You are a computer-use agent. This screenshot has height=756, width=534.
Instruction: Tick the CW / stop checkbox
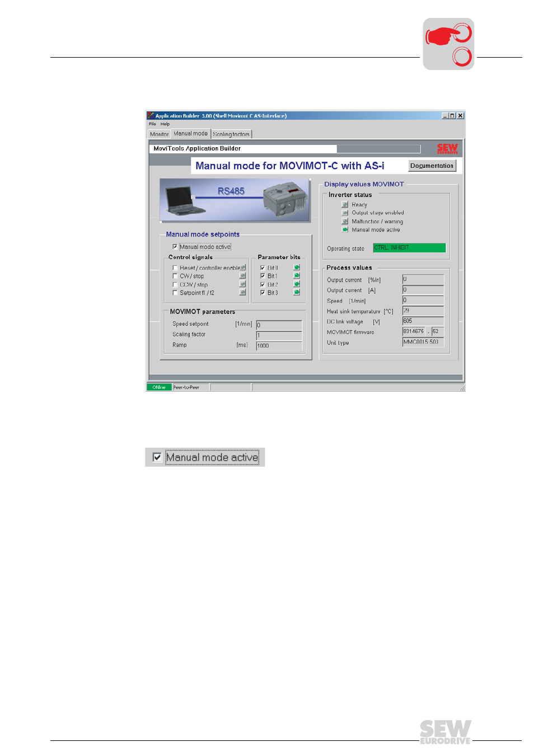point(175,276)
